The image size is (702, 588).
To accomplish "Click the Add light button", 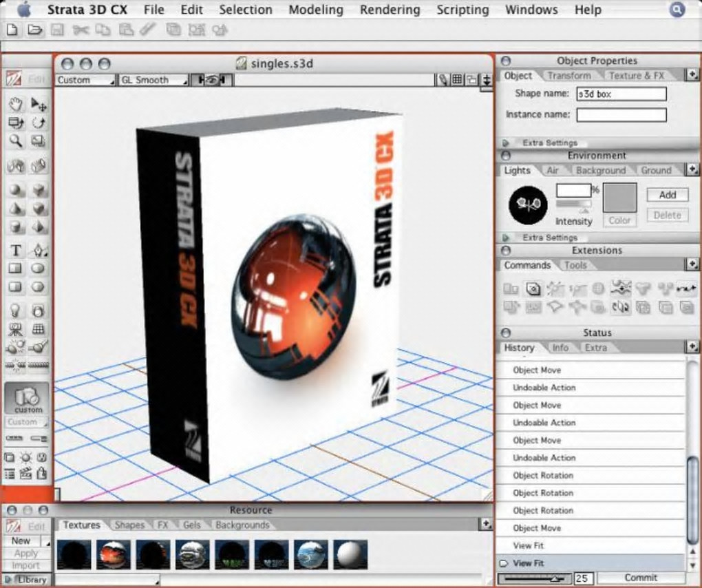I will click(x=667, y=195).
